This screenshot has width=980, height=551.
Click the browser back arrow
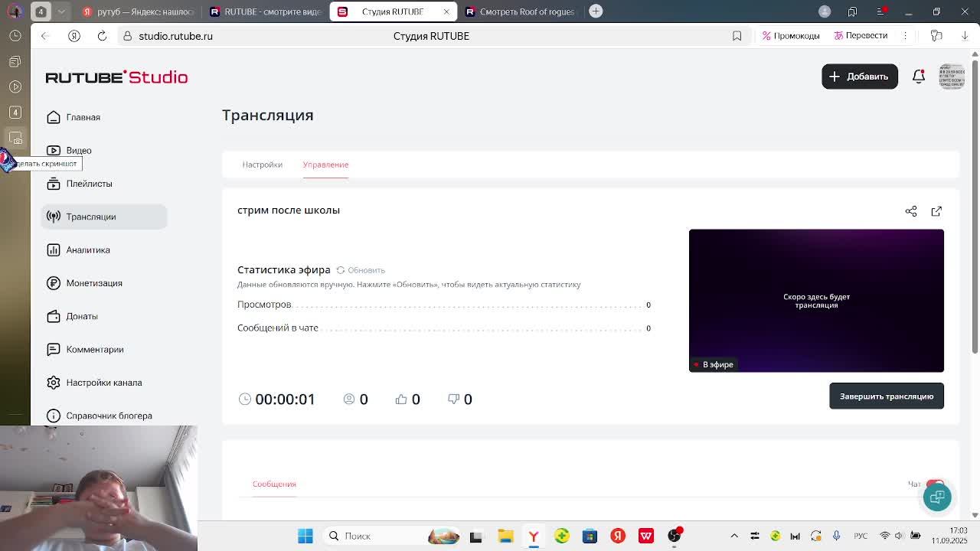44,36
